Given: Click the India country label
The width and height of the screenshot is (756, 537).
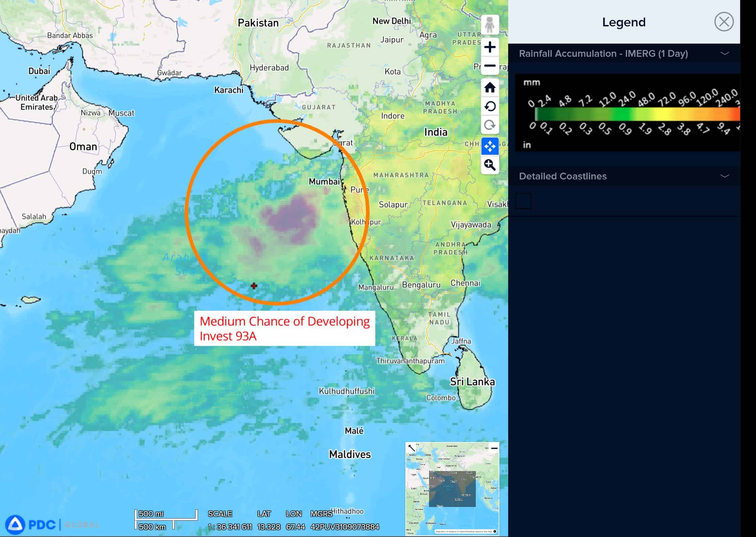Looking at the screenshot, I should point(435,132).
